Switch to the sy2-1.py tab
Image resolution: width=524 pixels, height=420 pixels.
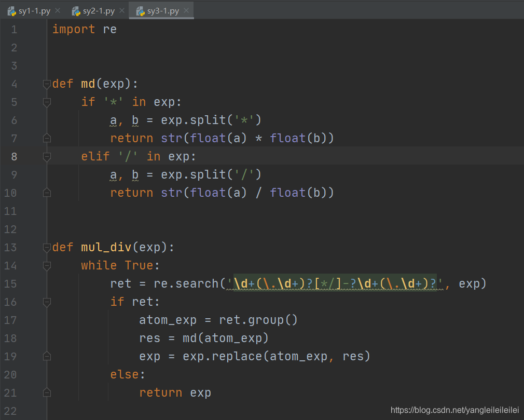tap(99, 11)
